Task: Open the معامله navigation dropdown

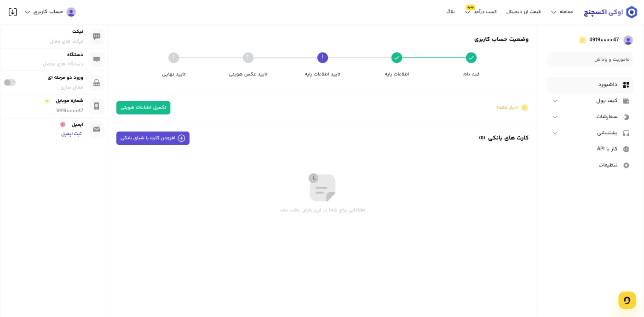Action: (562, 12)
